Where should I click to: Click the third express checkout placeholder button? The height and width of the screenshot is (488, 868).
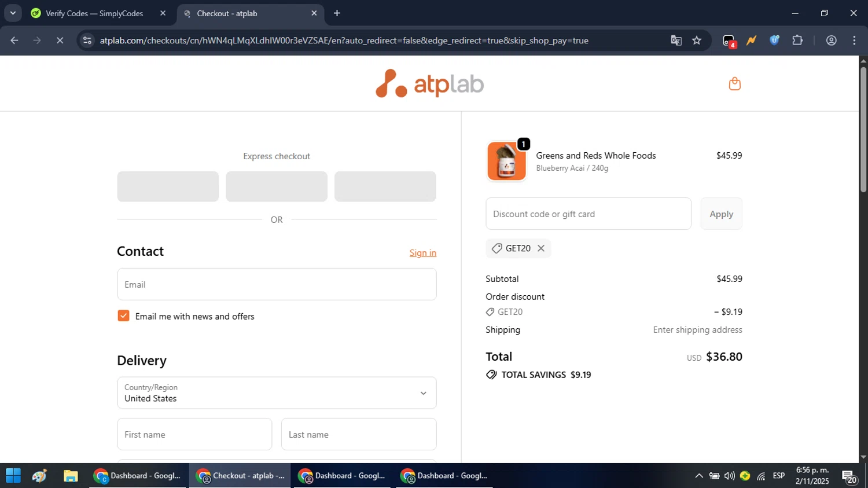[385, 186]
